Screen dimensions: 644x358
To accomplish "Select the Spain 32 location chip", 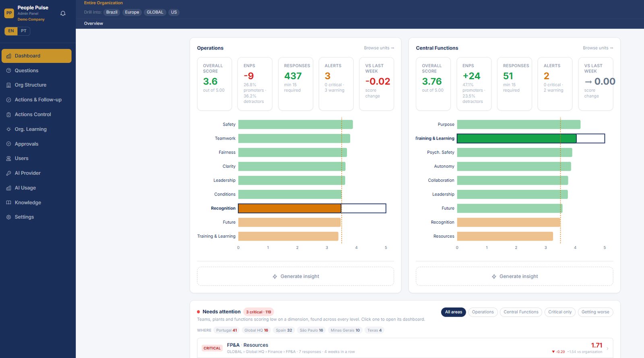I will coord(284,330).
